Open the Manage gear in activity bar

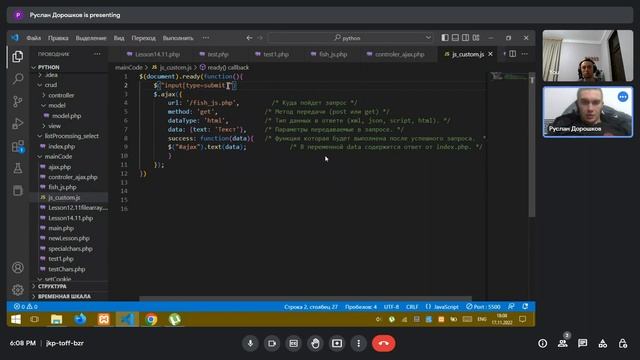[18, 290]
